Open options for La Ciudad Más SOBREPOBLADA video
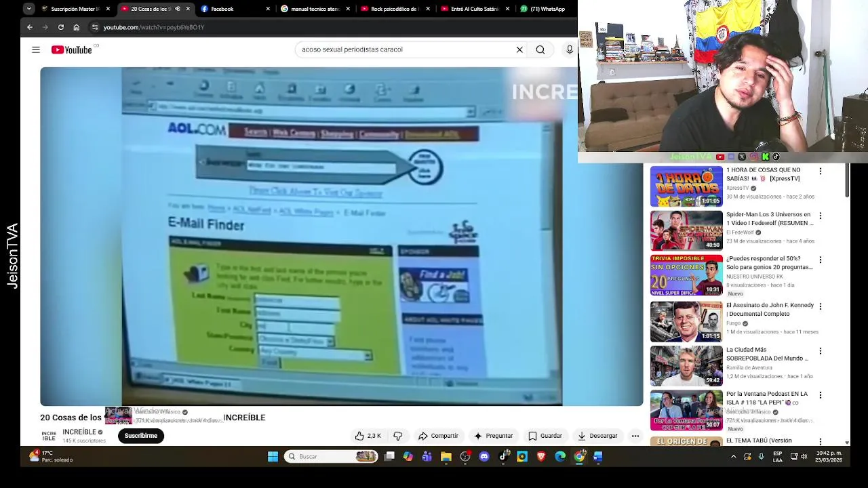Viewport: 868px width, 488px height. pyautogui.click(x=821, y=351)
